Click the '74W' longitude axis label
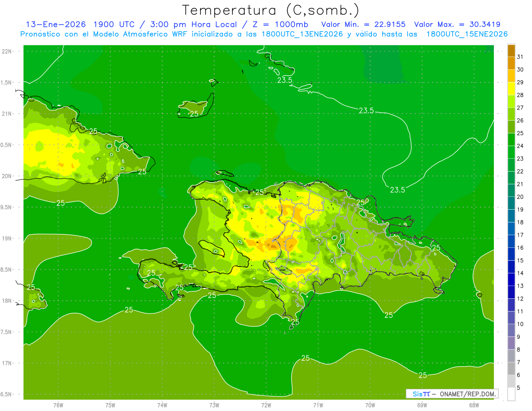The width and height of the screenshot is (532, 411). [x=162, y=405]
